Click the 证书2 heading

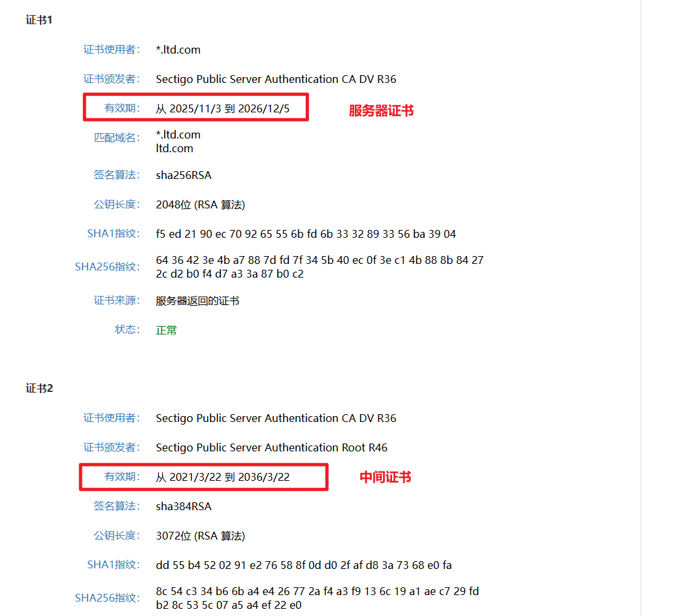click(39, 388)
